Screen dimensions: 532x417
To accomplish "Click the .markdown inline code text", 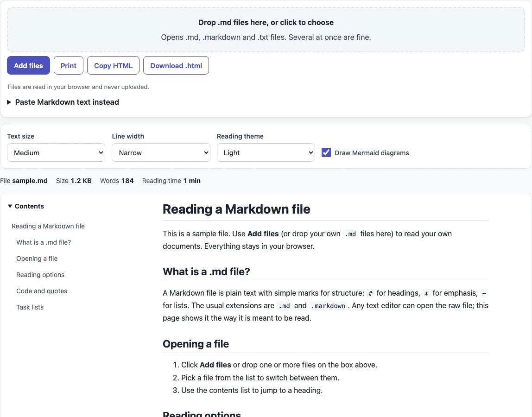I will click(x=328, y=306).
